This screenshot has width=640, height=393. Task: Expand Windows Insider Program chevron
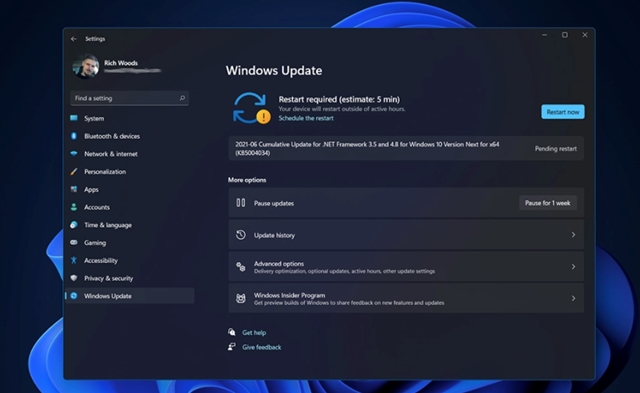573,298
